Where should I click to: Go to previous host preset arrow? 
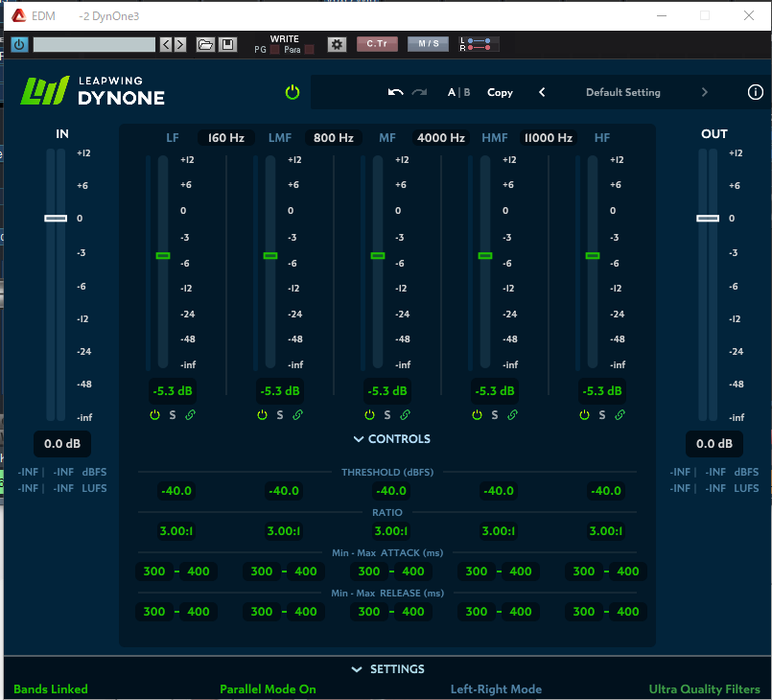point(166,45)
